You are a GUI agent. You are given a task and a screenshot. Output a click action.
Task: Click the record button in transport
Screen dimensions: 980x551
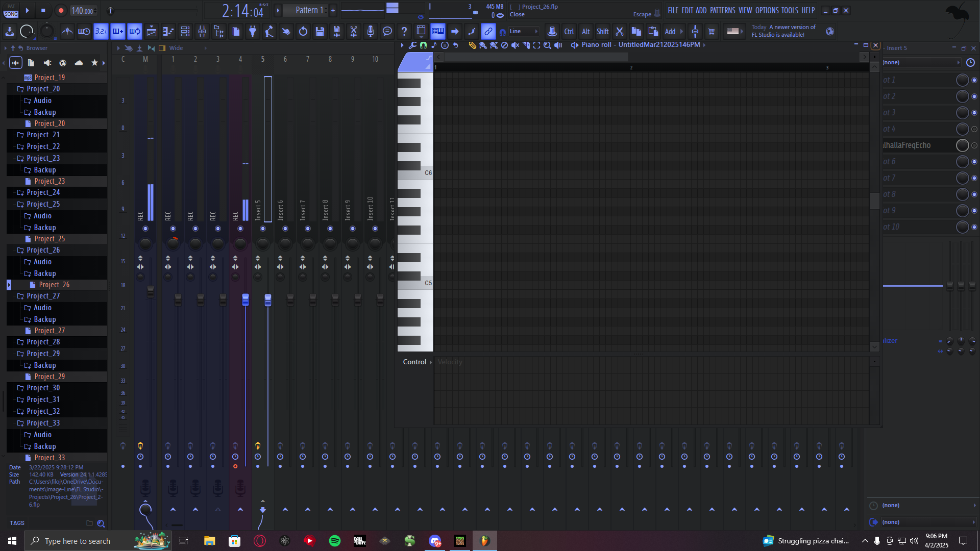[61, 10]
